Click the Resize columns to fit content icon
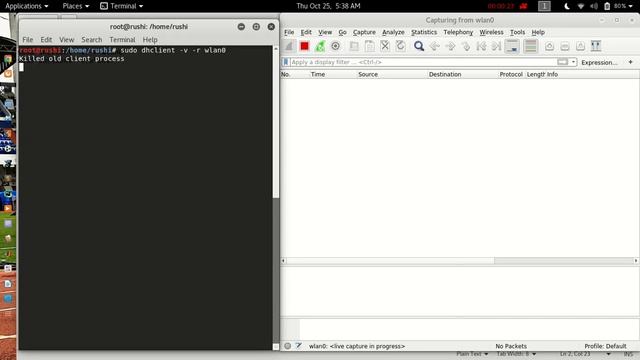 [596, 46]
